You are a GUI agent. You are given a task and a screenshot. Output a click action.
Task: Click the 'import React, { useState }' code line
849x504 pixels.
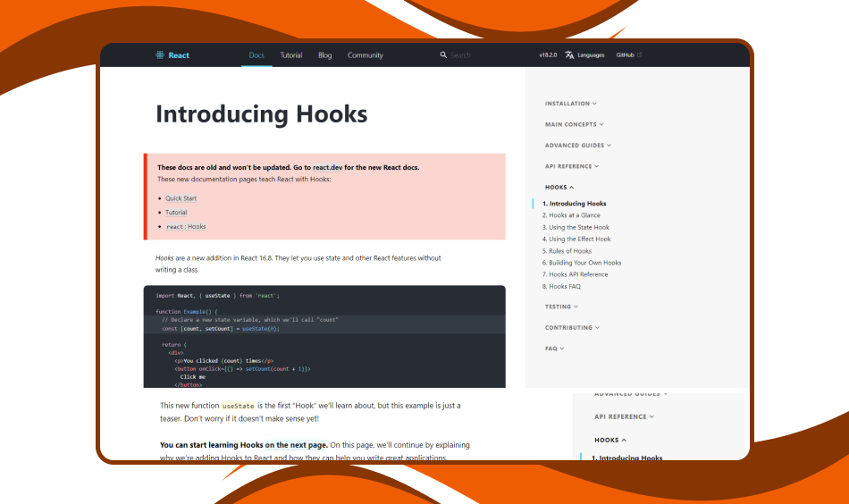click(218, 296)
